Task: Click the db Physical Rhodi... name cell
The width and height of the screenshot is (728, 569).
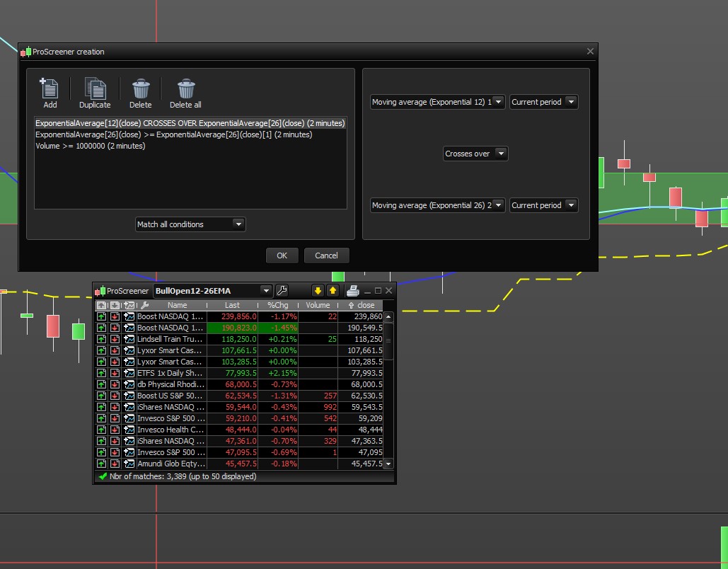Action: pos(171,384)
